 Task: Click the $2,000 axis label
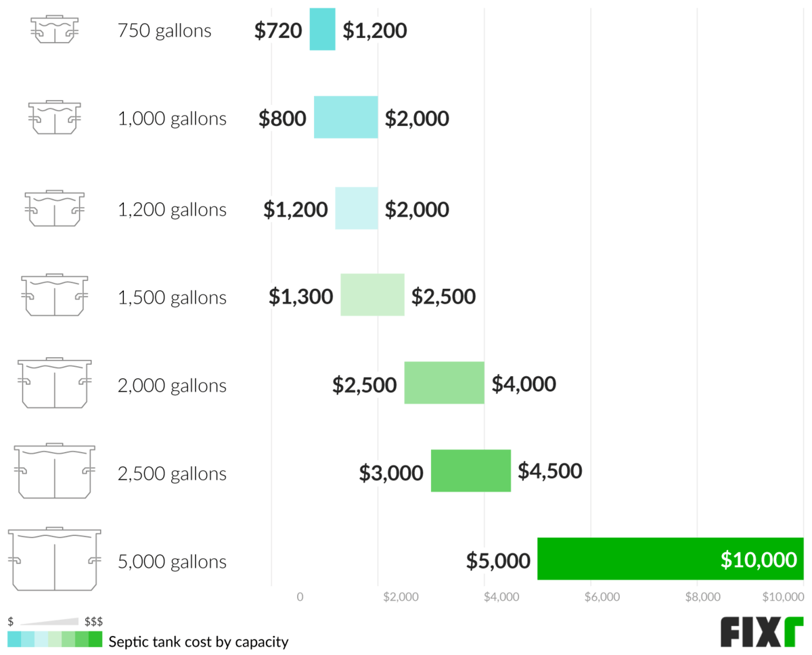(x=401, y=597)
